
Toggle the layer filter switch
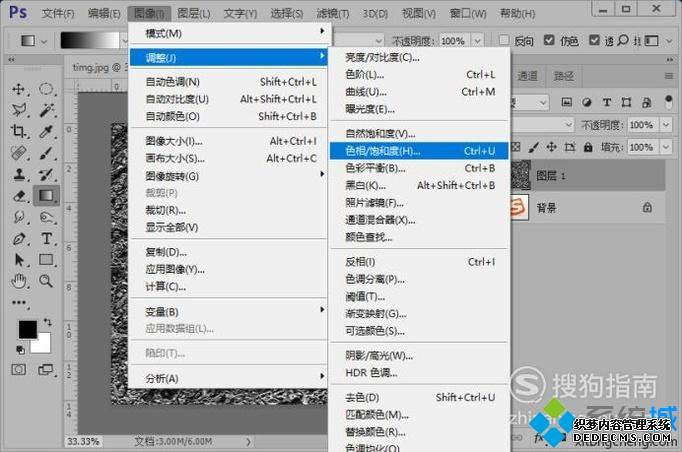tap(669, 102)
